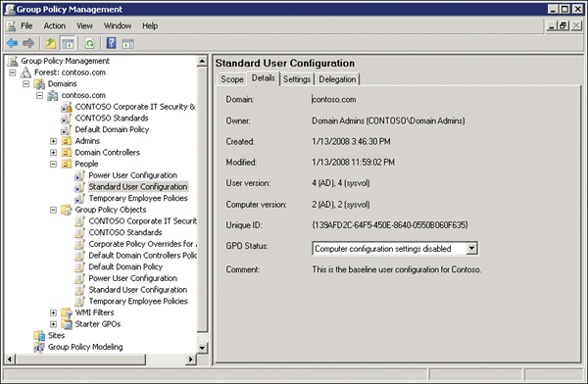The width and height of the screenshot is (588, 384).
Task: Expand the WMI Filters node
Action: [x=53, y=312]
